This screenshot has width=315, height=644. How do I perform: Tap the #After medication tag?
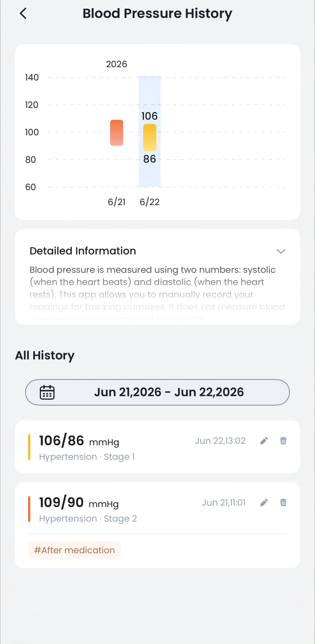[75, 550]
